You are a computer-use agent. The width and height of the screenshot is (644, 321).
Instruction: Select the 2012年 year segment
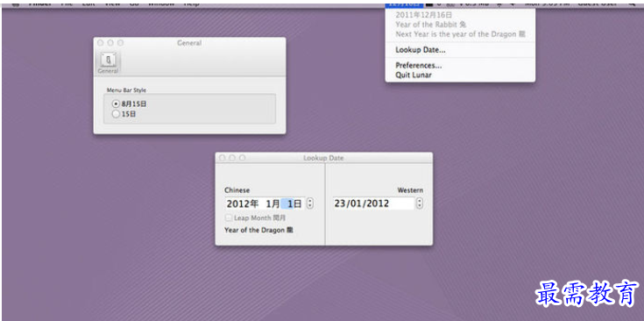[x=243, y=203]
